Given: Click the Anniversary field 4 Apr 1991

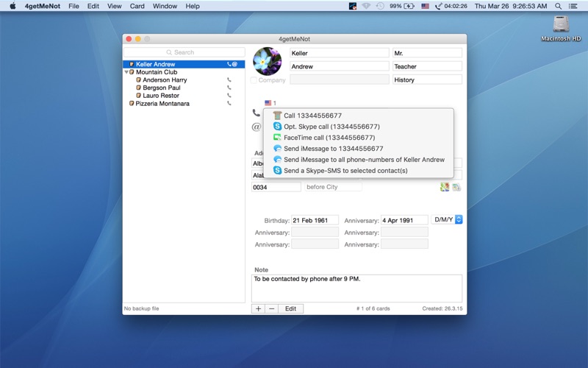Looking at the screenshot, I should (x=404, y=220).
